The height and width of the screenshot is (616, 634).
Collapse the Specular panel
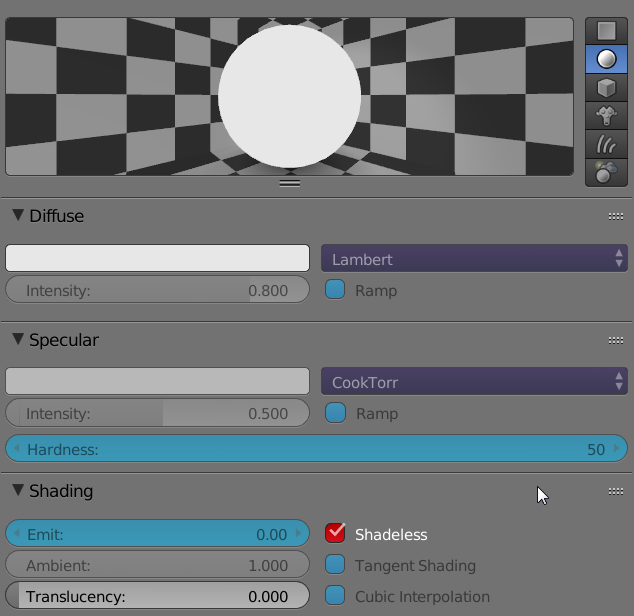pos(18,339)
